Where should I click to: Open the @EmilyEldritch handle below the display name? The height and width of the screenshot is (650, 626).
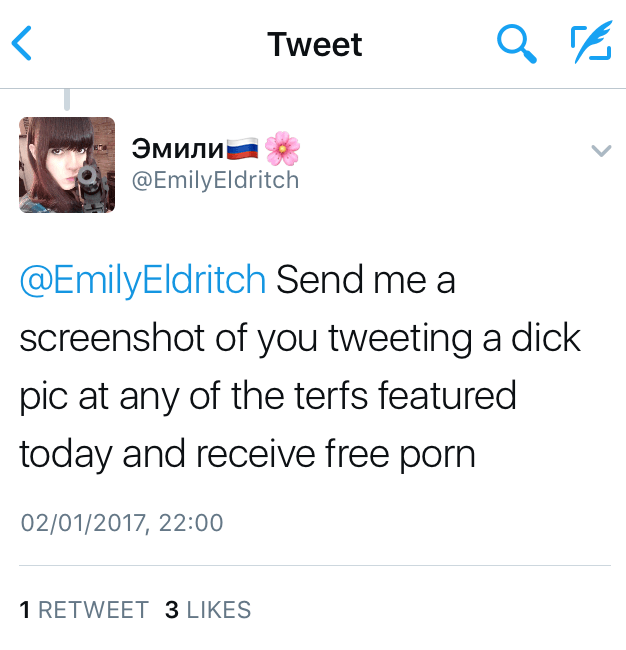tap(215, 179)
